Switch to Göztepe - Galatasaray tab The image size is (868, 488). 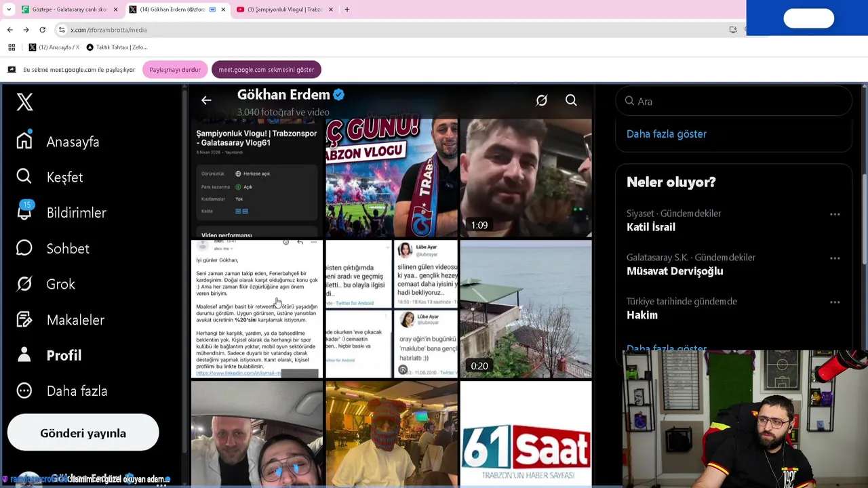(70, 9)
